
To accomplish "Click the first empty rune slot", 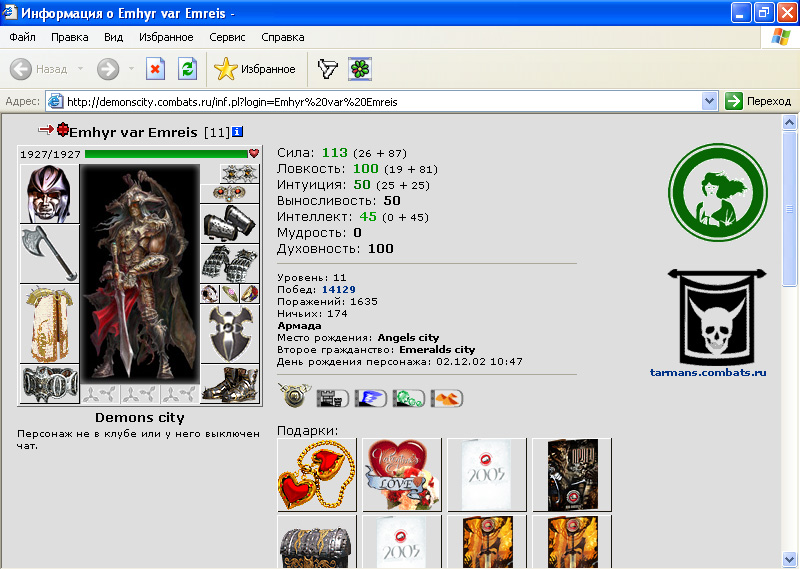I will (x=100, y=394).
